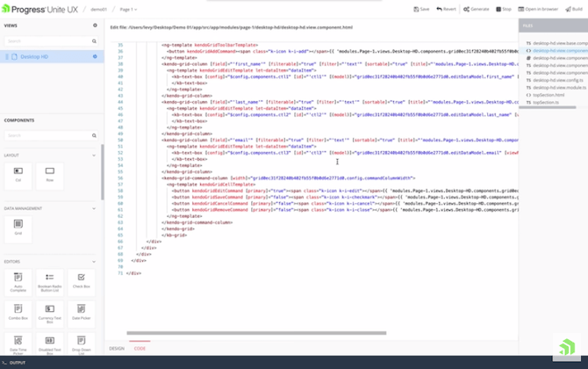Open topSection.html file
The image size is (588, 369).
pyautogui.click(x=545, y=95)
